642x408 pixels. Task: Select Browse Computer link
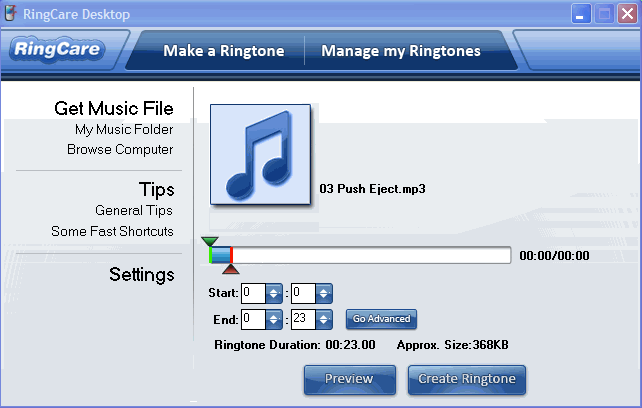coord(120,150)
